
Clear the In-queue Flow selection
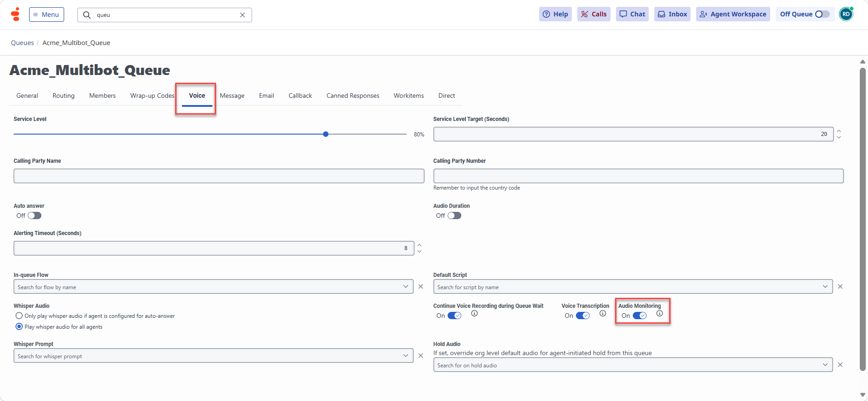(421, 286)
